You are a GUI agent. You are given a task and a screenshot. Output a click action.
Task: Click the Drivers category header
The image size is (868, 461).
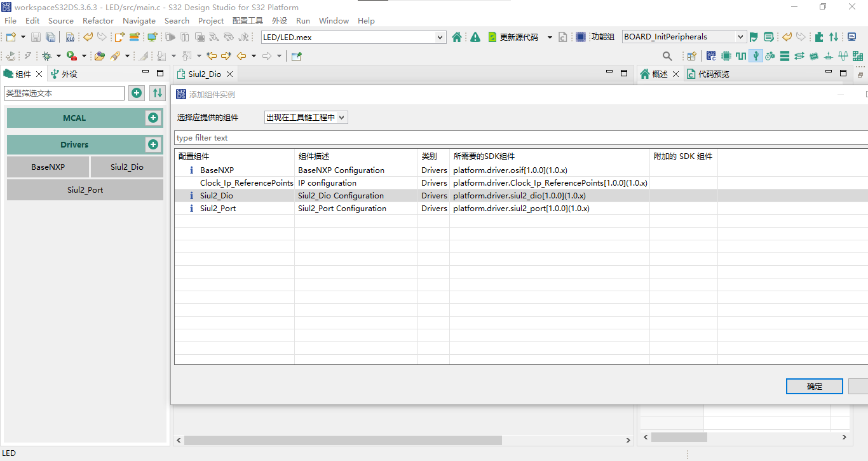pos(74,144)
